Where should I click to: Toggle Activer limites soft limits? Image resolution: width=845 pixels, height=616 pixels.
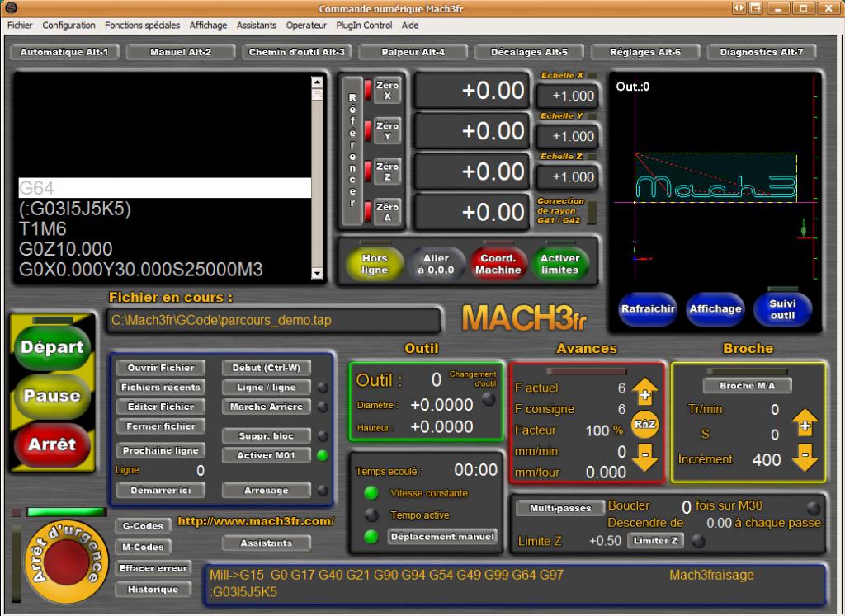click(560, 264)
